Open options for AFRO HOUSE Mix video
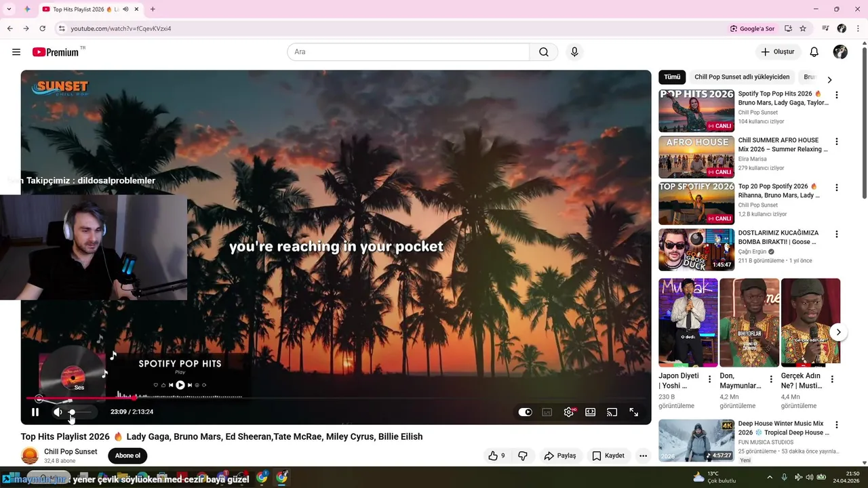Image resolution: width=868 pixels, height=488 pixels. (836, 142)
